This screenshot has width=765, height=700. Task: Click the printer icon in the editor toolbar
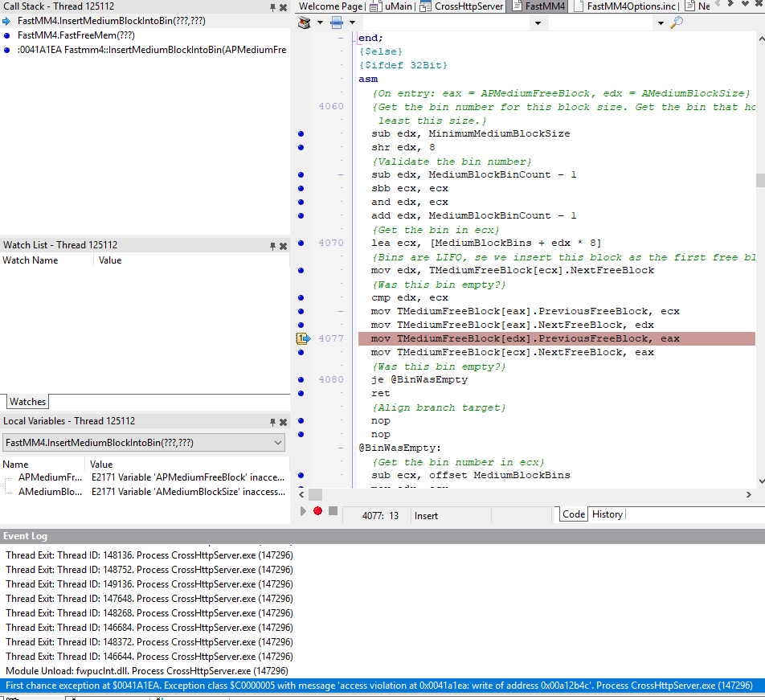click(x=304, y=23)
